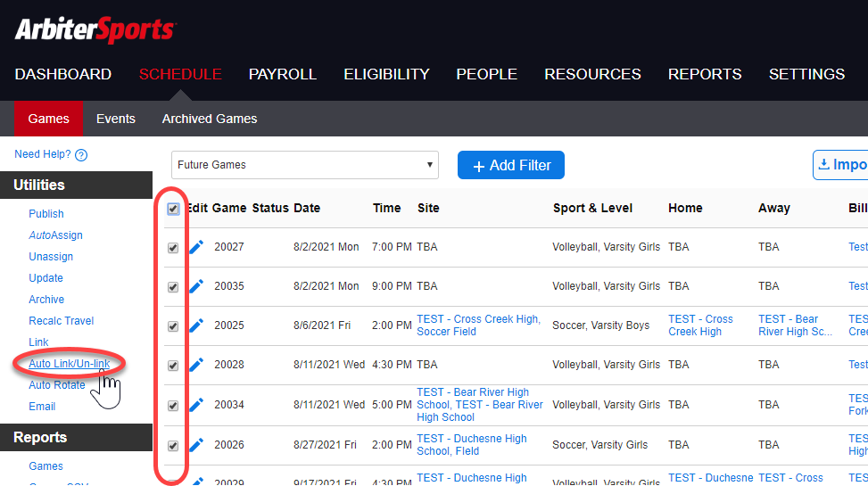The height and width of the screenshot is (486, 868).
Task: Click game number 20027
Action: (x=229, y=247)
